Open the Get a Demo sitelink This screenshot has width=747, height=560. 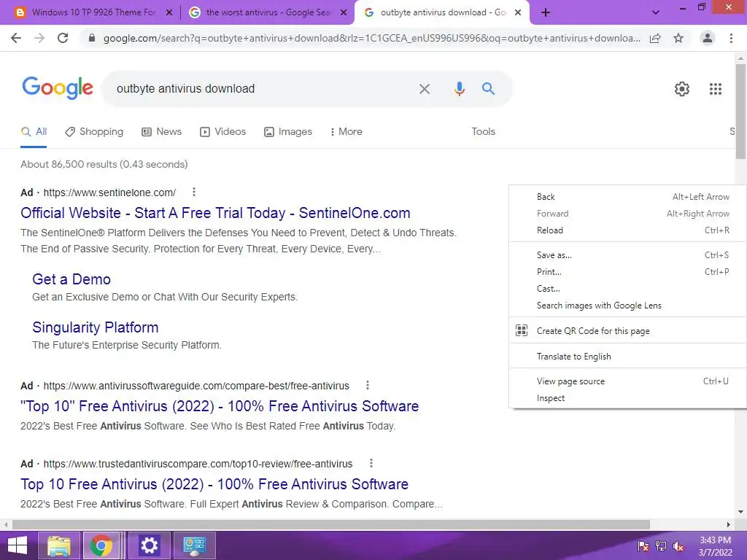coord(71,279)
